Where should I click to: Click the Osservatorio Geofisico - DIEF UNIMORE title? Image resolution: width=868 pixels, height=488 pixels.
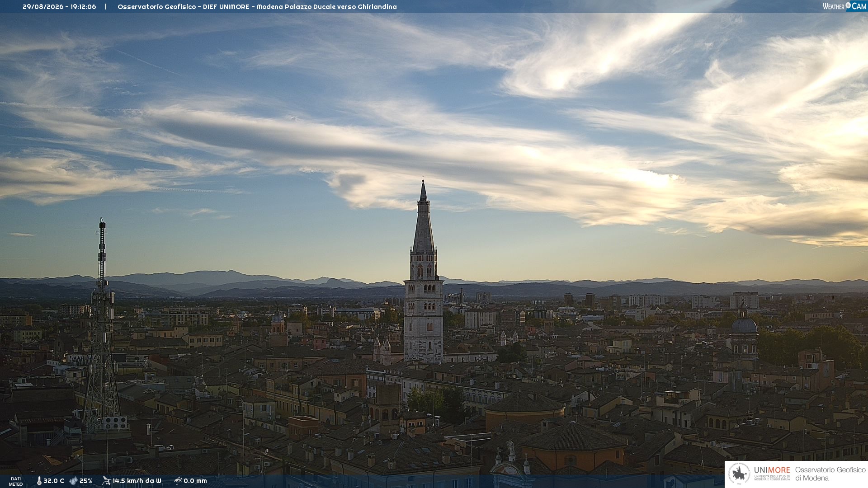click(183, 7)
